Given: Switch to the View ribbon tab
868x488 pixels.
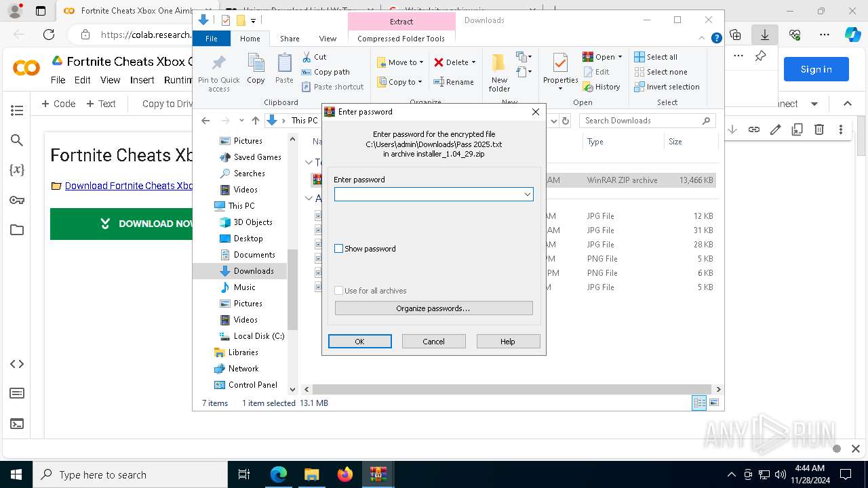Looking at the screenshot, I should (328, 39).
